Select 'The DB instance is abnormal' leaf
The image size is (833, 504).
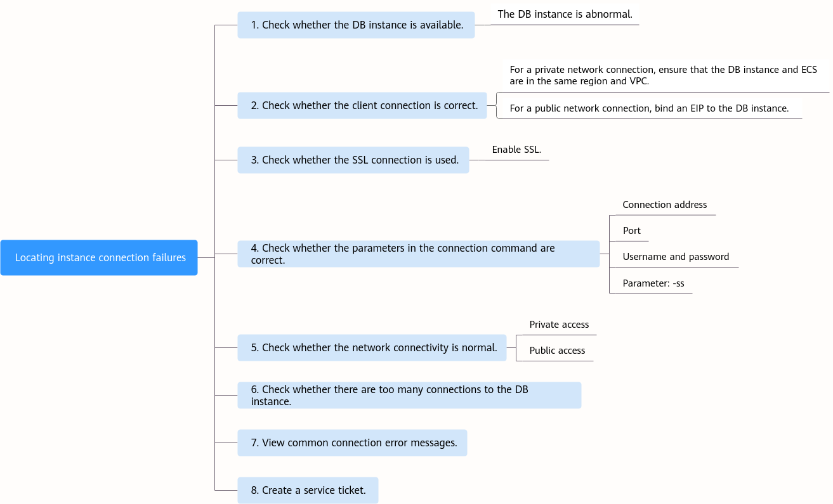[x=565, y=14]
